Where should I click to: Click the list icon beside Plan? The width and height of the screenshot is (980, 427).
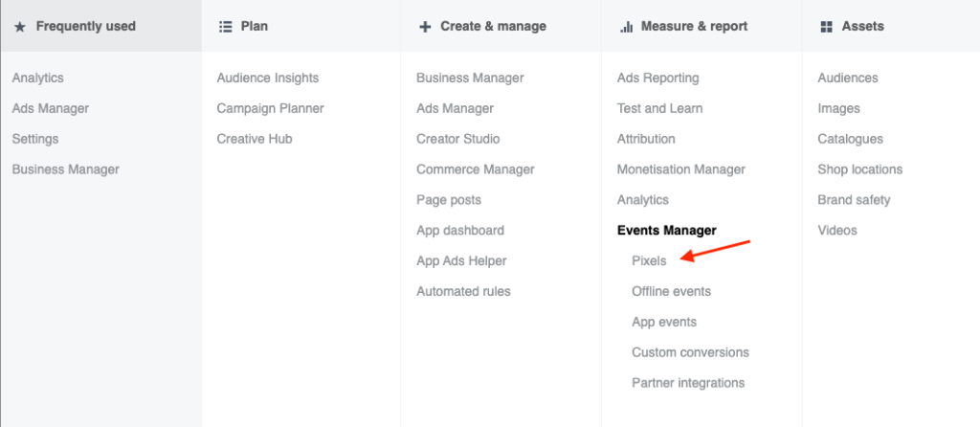click(226, 26)
